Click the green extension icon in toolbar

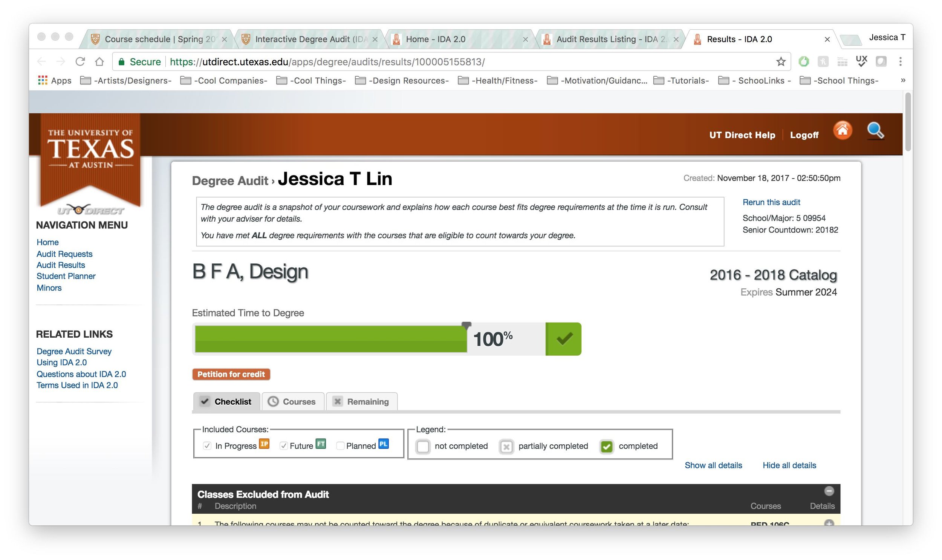click(803, 61)
